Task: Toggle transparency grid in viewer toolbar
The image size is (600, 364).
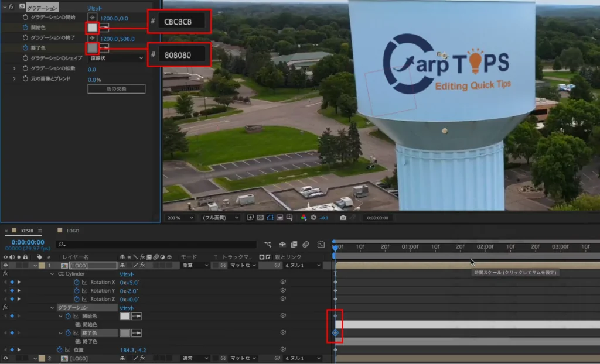Action: pyautogui.click(x=260, y=218)
